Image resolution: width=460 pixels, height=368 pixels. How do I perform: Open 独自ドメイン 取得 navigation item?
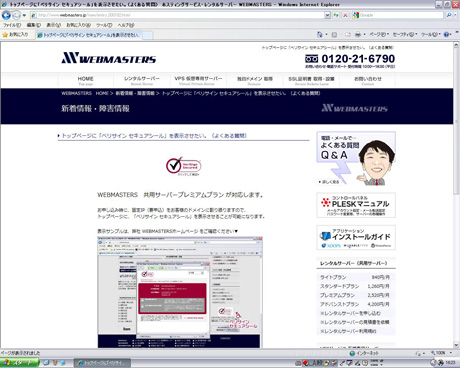255,81
